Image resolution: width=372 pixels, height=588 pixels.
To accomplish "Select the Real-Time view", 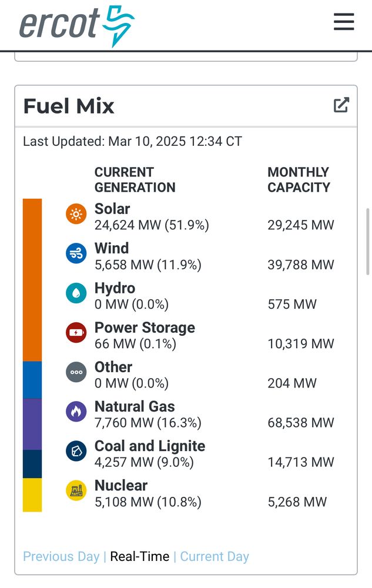I will tap(140, 556).
